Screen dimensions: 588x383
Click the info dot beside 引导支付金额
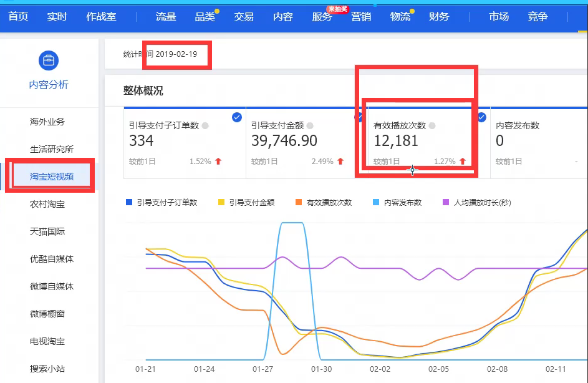(310, 125)
